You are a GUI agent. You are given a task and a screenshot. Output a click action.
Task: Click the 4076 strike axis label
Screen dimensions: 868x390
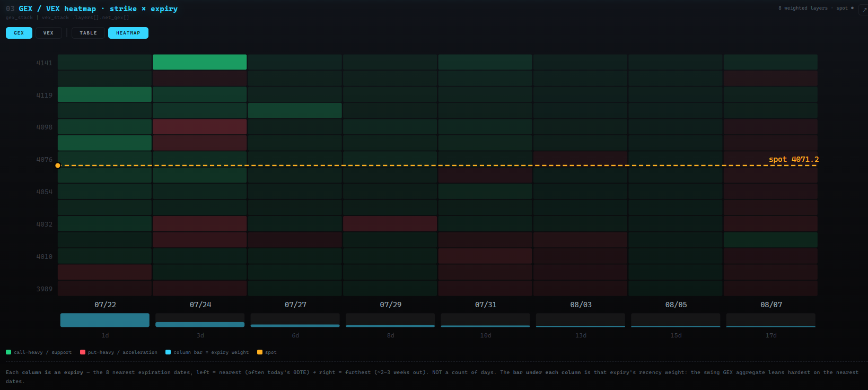point(45,159)
